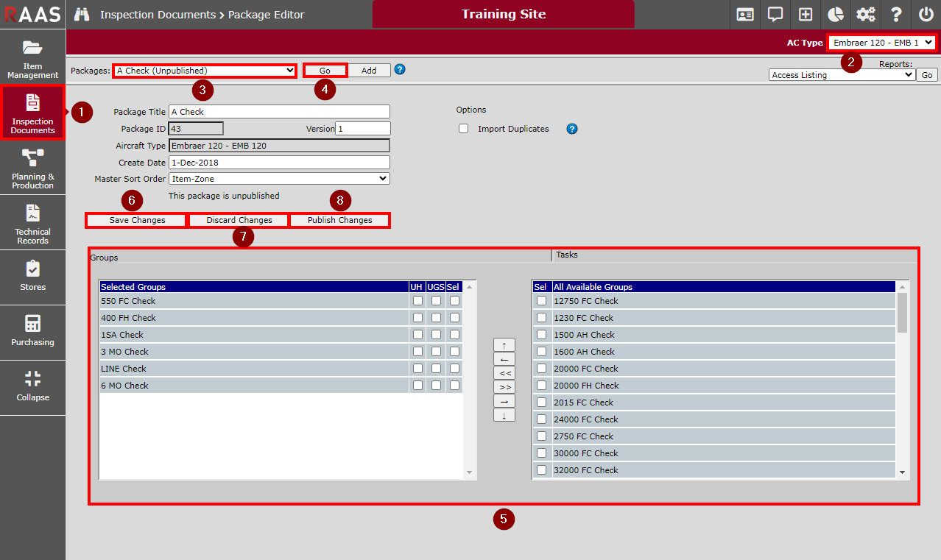The height and width of the screenshot is (560, 941).
Task: Open the Master Sort Order dropdown
Action: pos(279,178)
